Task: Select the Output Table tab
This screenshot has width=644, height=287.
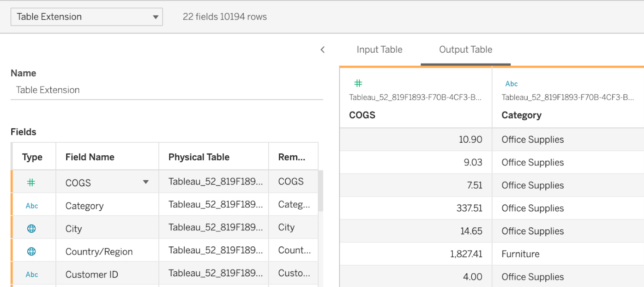Action: coord(466,50)
